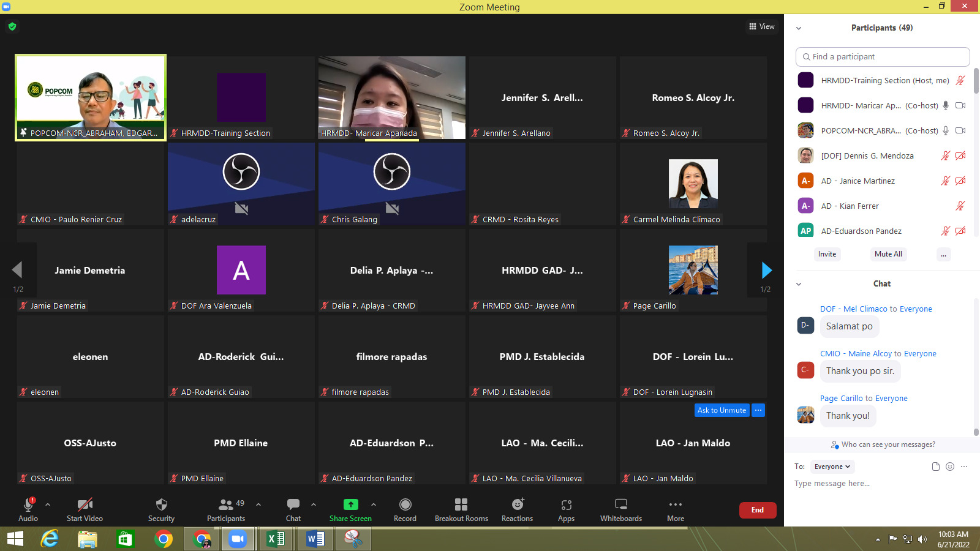
Task: Open Security options in the toolbar
Action: pyautogui.click(x=161, y=509)
